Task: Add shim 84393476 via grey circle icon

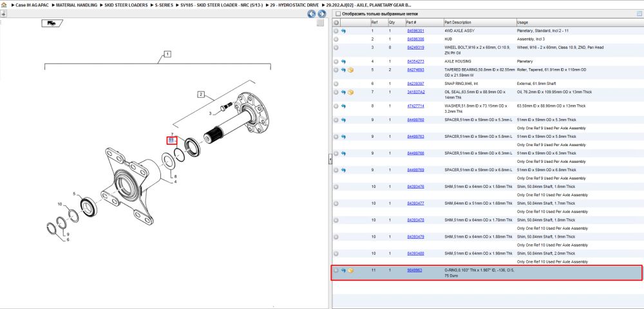Action: (x=336, y=187)
